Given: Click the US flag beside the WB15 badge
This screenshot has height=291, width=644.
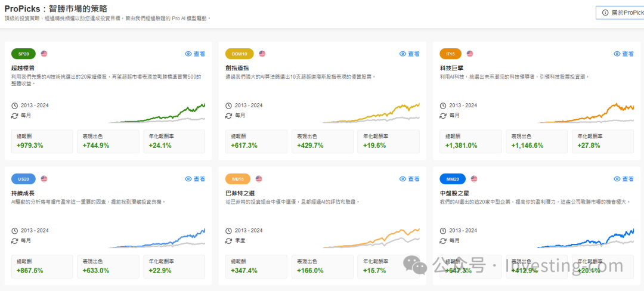Looking at the screenshot, I should (259, 179).
